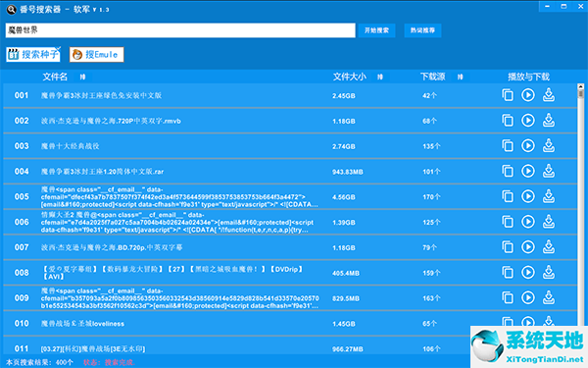Viewport: 588px width, 368px height.
Task: Sort results by 文件大小 sort icon
Action: click(x=380, y=77)
